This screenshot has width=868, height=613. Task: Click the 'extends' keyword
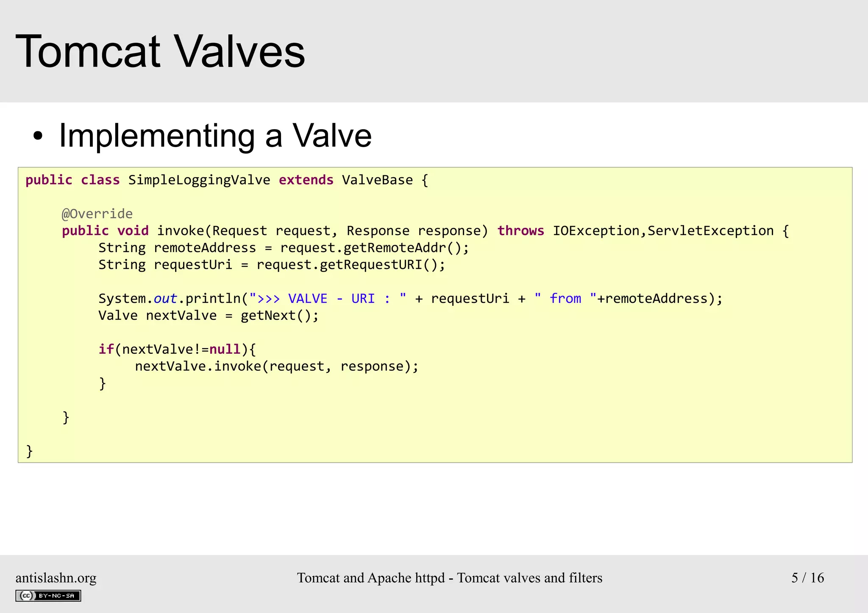306,180
